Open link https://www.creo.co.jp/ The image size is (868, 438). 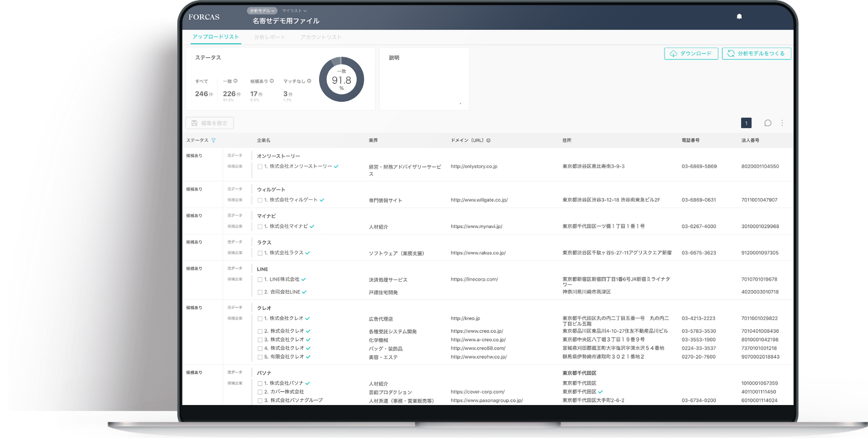tap(477, 331)
